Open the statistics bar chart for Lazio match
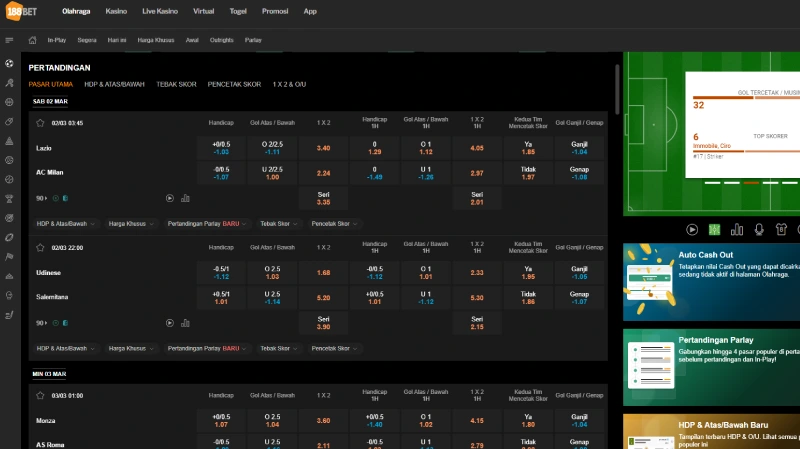 185,198
